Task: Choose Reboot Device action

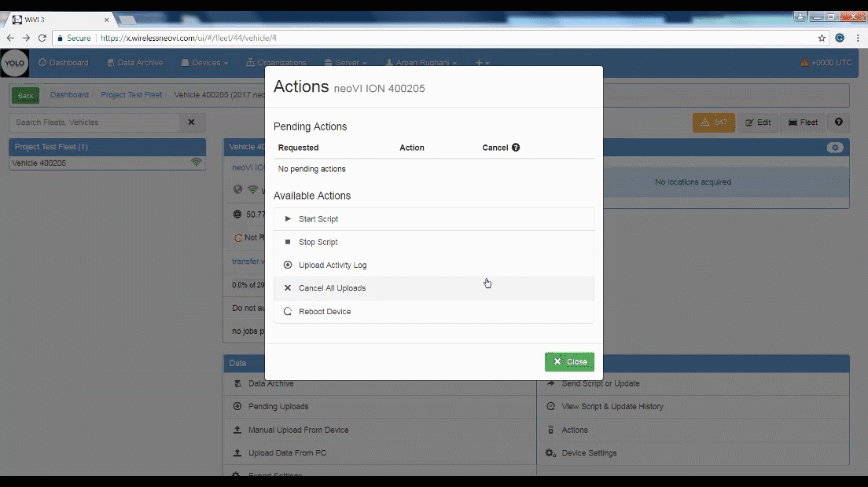Action: tap(433, 311)
